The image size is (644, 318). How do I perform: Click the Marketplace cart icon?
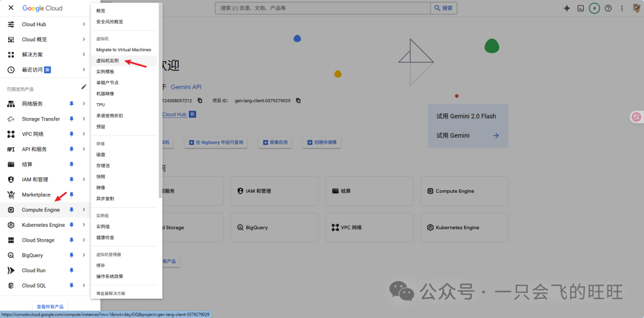pos(11,194)
